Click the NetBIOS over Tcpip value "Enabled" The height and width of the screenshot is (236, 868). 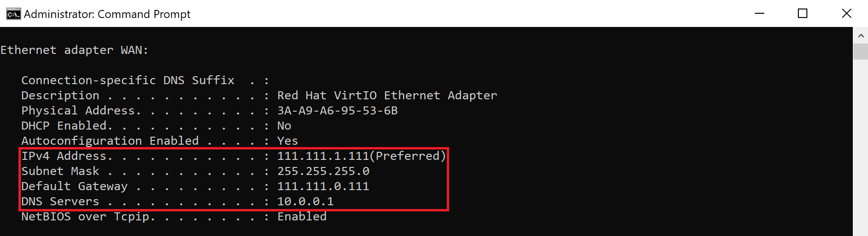click(302, 217)
